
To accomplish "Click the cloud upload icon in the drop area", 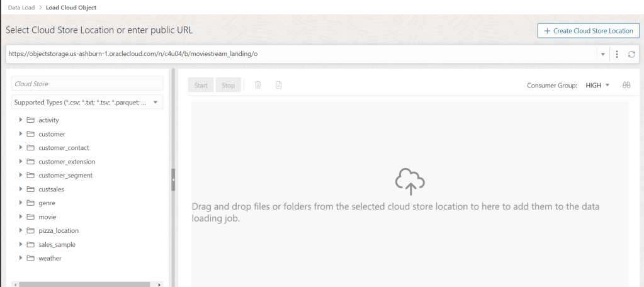I will 410,181.
